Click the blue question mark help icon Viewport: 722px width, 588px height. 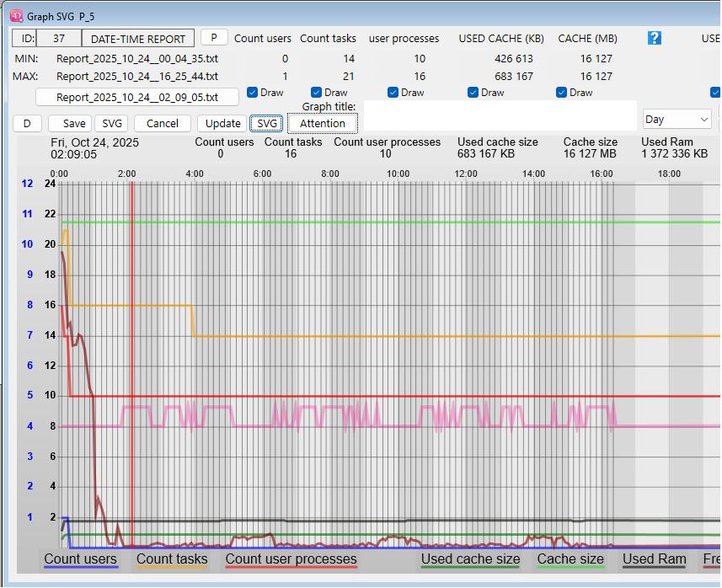[654, 38]
